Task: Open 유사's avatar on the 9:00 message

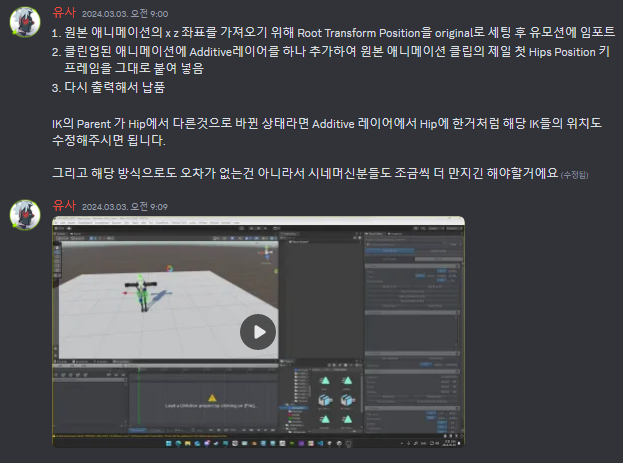Action: coord(25,22)
